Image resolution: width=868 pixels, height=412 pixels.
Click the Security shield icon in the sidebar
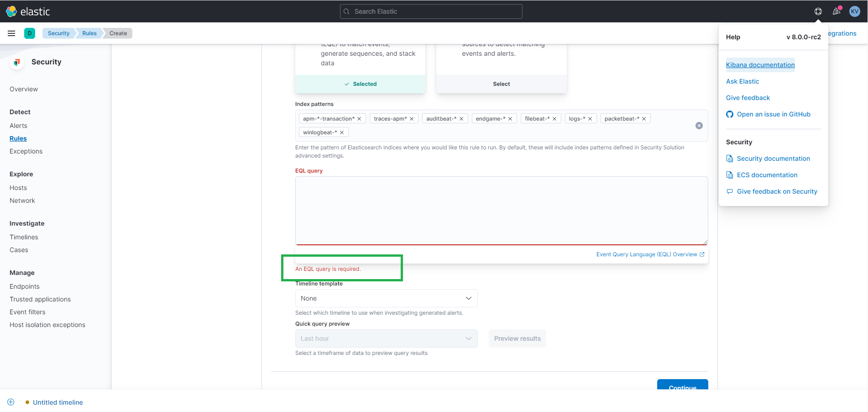click(17, 62)
